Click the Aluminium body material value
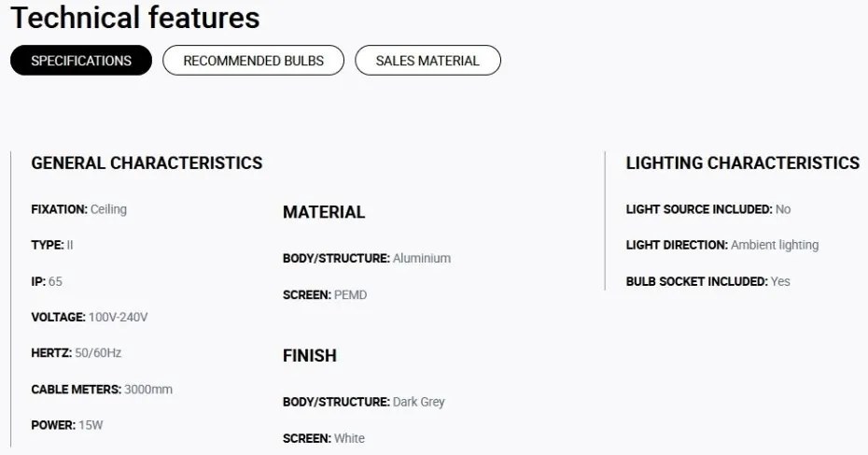The image size is (868, 455). pyautogui.click(x=422, y=258)
